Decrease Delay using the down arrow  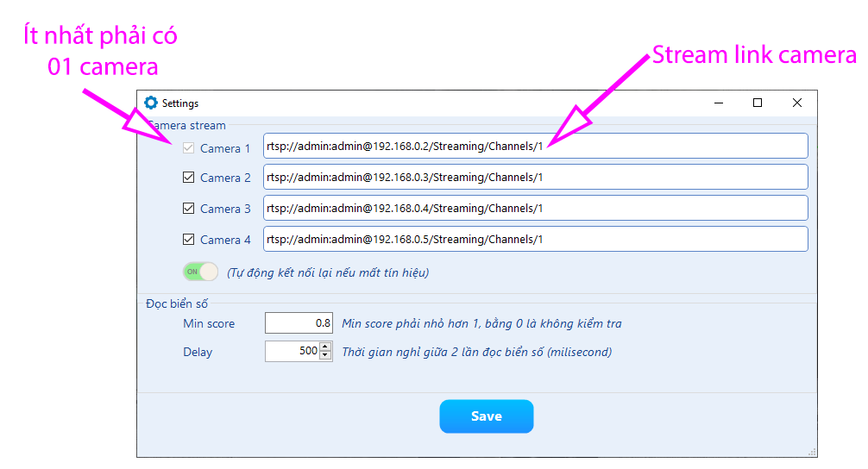coord(325,355)
